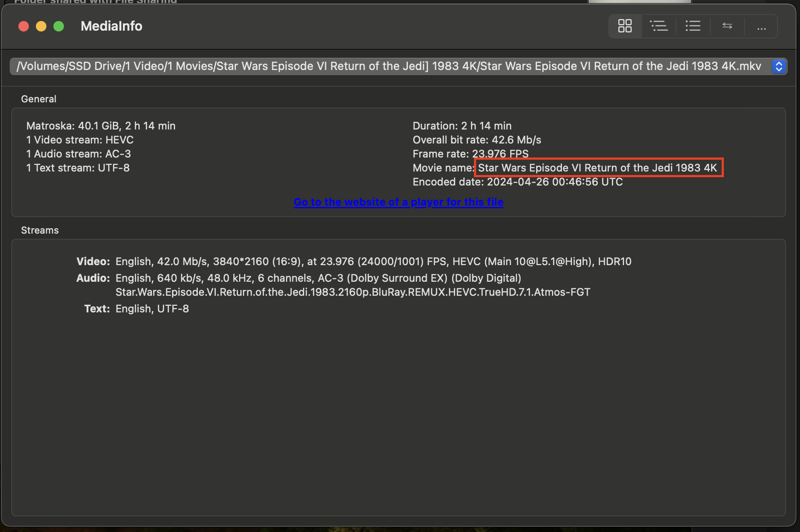The width and height of the screenshot is (800, 532).
Task: Click the 'Streams' section heading
Action: [40, 230]
